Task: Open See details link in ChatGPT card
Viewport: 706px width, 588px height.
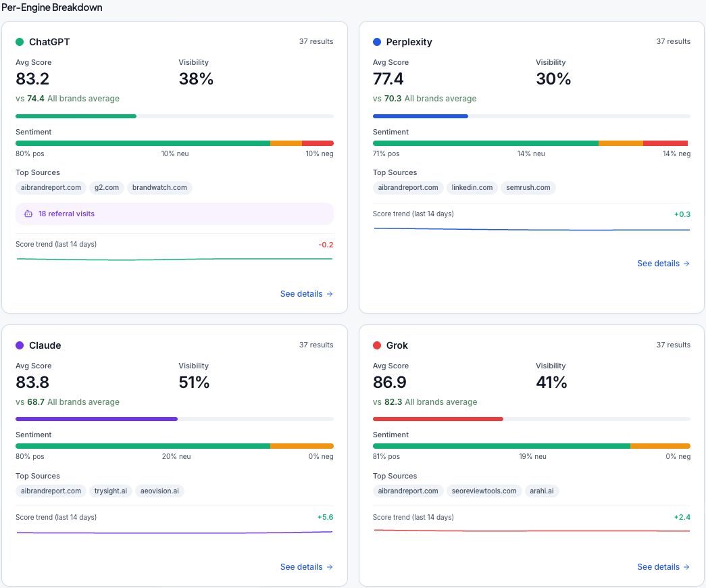Action: pos(306,294)
